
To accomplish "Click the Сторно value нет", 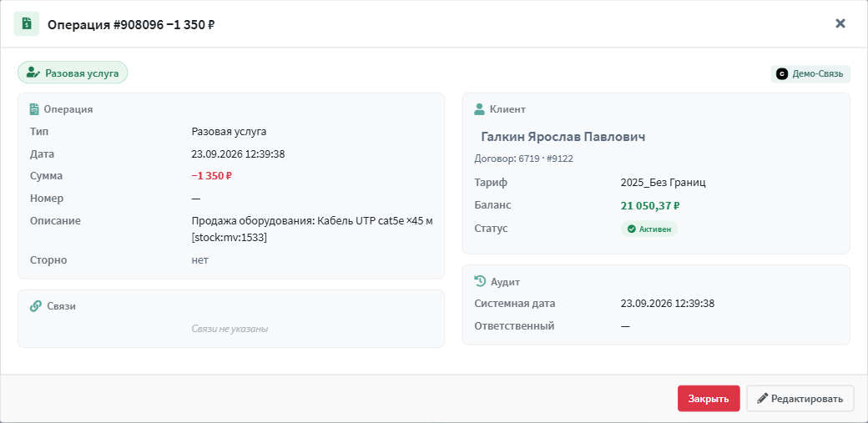I will click(199, 259).
